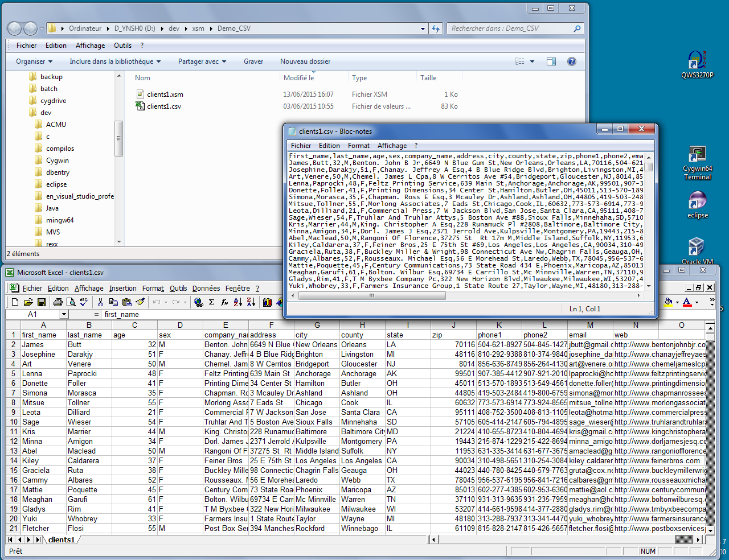Click the Cut scissors icon in Excel
This screenshot has width=729, height=560.
(x=100, y=302)
